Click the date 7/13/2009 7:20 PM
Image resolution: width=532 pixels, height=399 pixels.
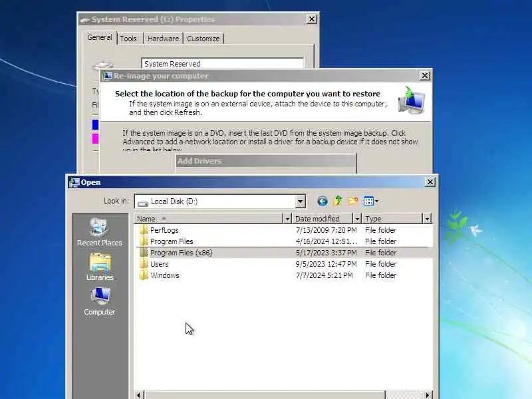(x=326, y=230)
